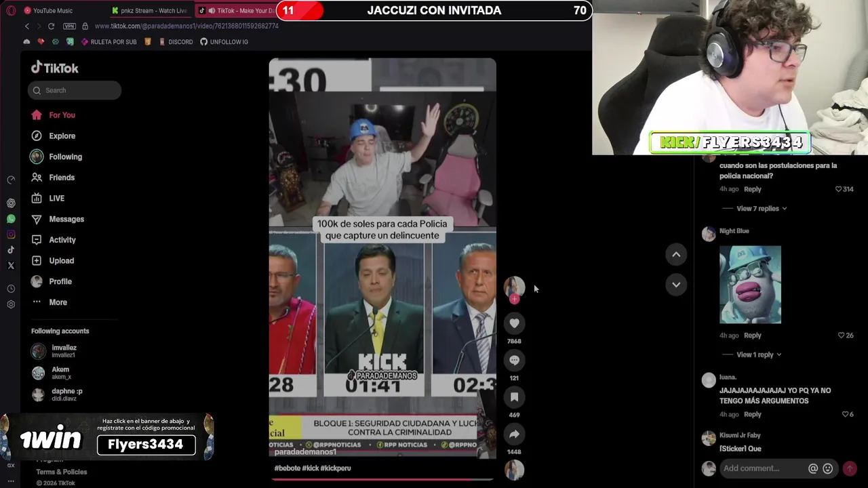Reply to luana's comment
The image size is (868, 488).
point(752,414)
